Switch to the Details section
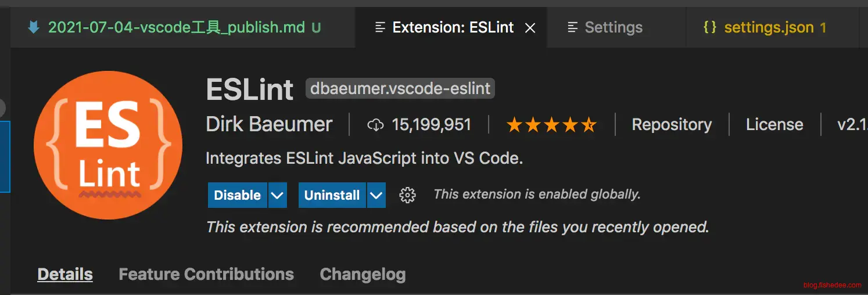The image size is (868, 295). coord(65,274)
